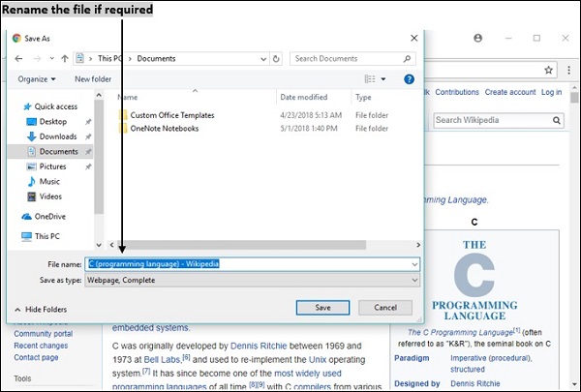Open Downloads in navigation pane
This screenshot has width=581, height=392.
click(51, 136)
